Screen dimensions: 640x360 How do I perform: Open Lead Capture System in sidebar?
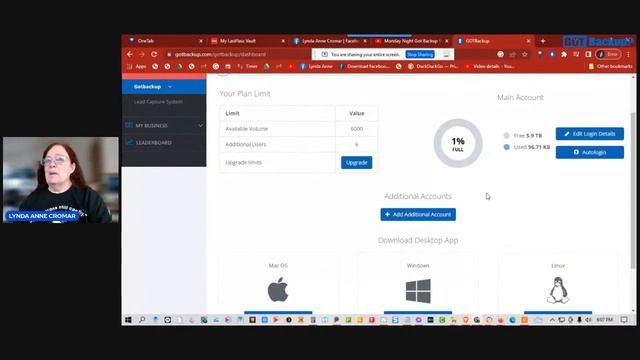[158, 102]
